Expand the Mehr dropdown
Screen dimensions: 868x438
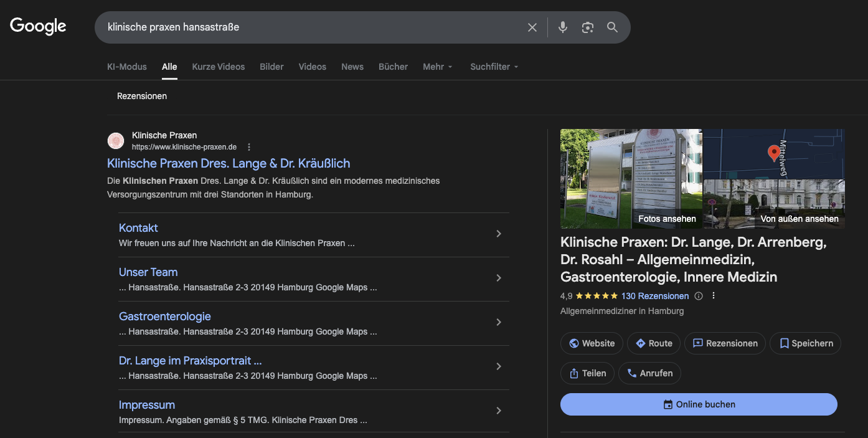point(438,67)
